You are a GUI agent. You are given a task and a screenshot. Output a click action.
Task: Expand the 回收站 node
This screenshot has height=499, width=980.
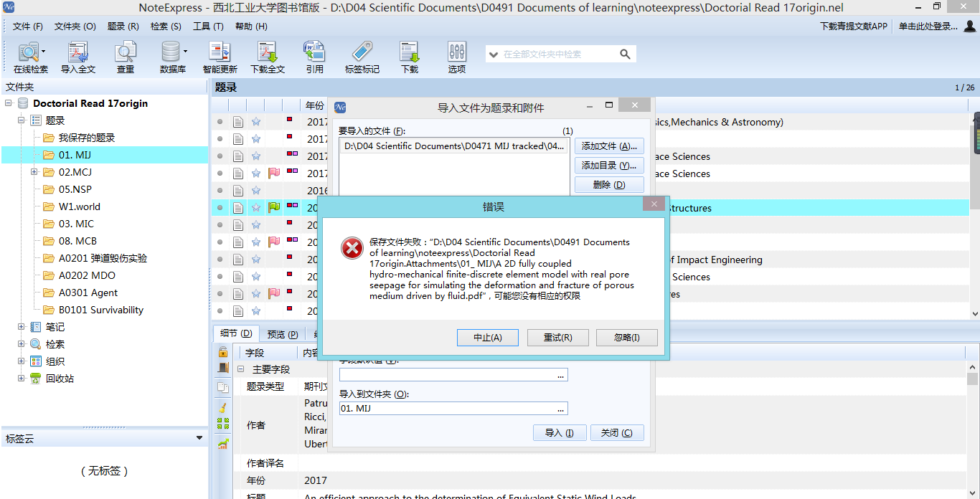coord(22,379)
